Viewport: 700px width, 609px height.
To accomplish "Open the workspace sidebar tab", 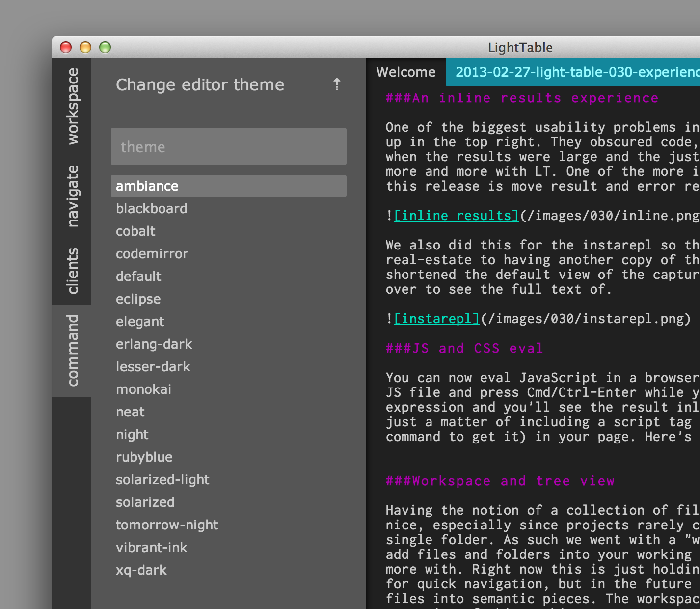I will coord(72,107).
